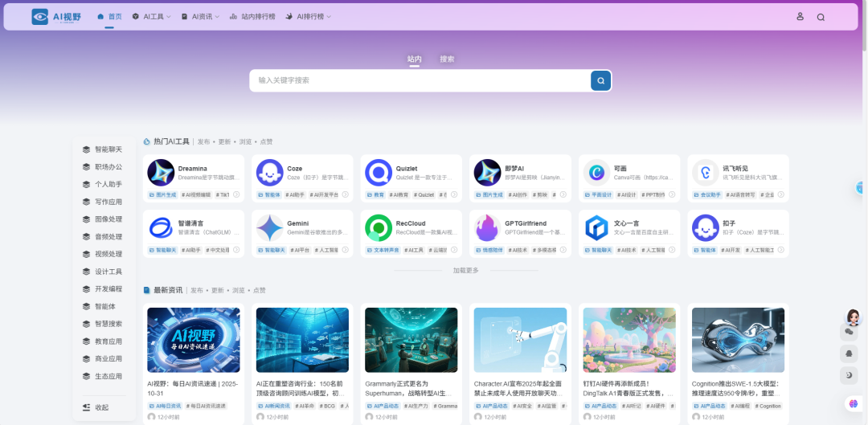
Task: Open the 可画 Canva tool icon
Action: pyautogui.click(x=596, y=173)
